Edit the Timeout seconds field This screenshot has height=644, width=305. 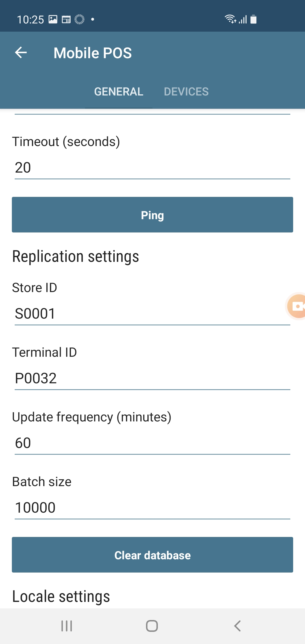(152, 167)
